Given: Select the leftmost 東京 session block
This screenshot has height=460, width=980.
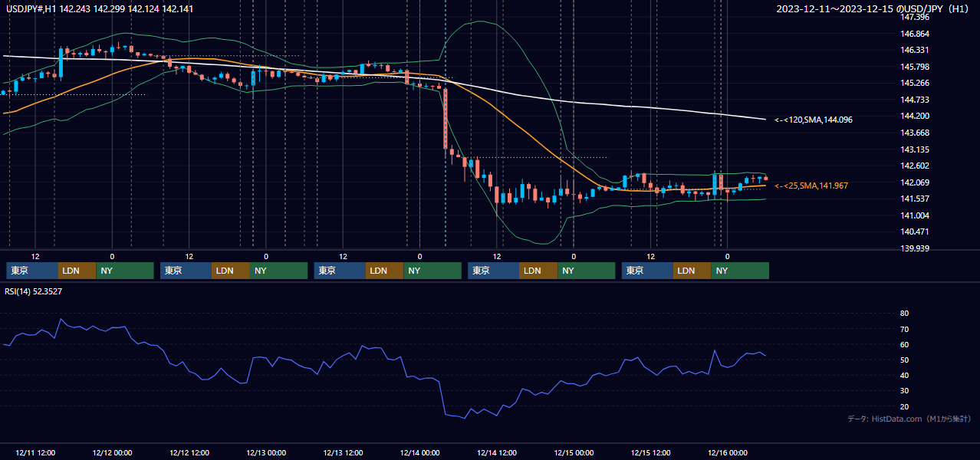Looking at the screenshot, I should [32, 271].
